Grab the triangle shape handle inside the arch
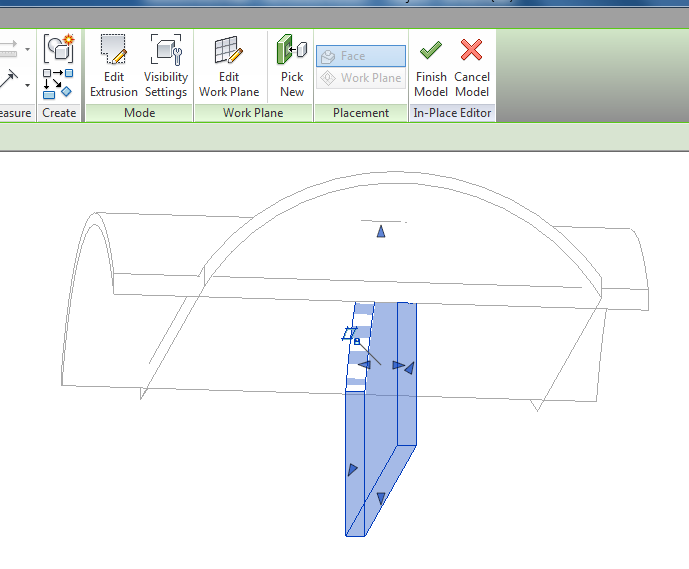This screenshot has height=569, width=689. coord(380,232)
